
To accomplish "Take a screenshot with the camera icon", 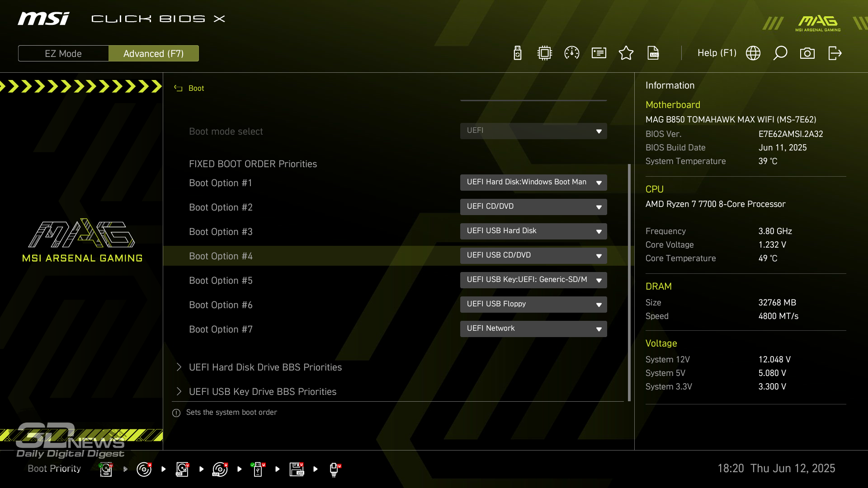I will [x=807, y=53].
